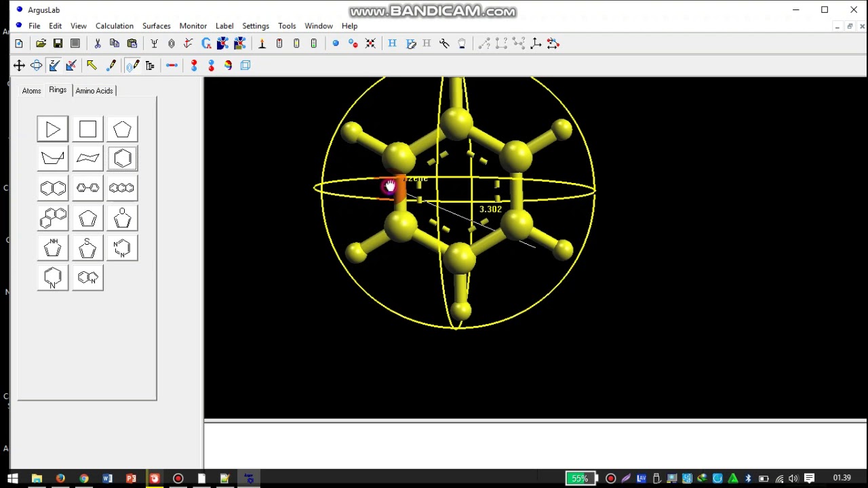Choose the phenanthrene ring template
Screen dimensions: 868x488
53,218
